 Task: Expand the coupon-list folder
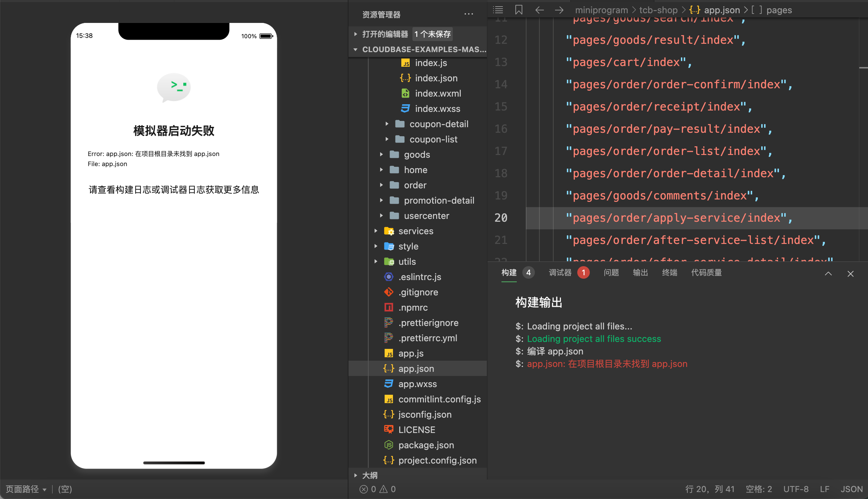387,139
